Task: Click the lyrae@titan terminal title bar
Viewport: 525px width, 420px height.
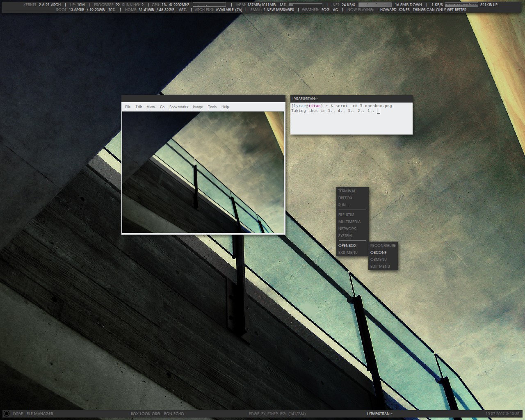Action: tap(352, 99)
